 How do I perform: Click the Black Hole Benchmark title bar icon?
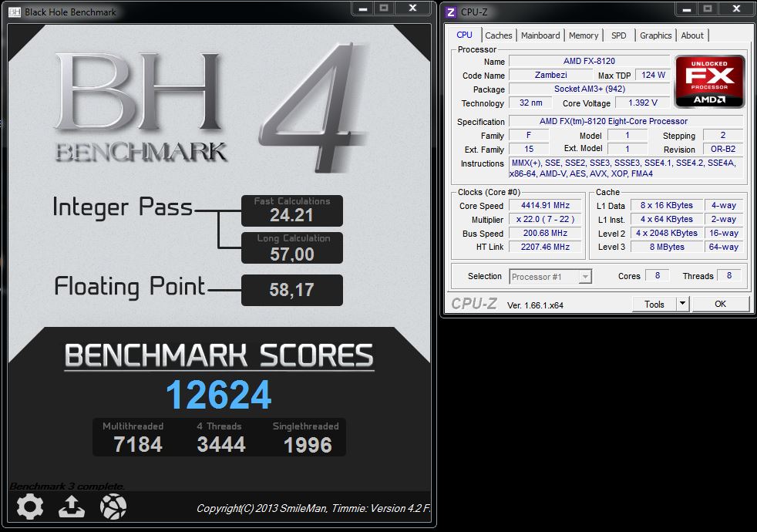pos(15,12)
